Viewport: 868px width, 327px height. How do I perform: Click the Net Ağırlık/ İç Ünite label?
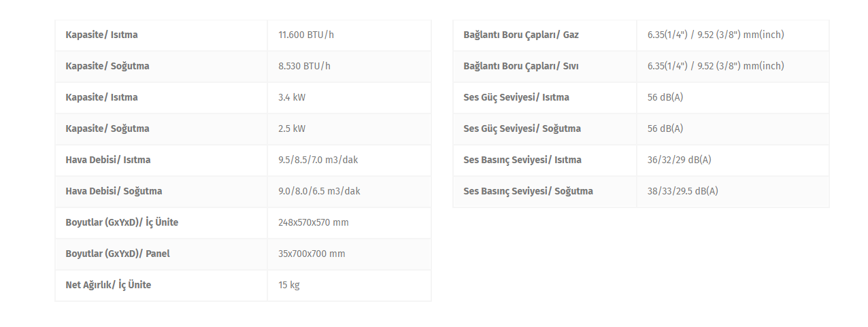click(108, 285)
